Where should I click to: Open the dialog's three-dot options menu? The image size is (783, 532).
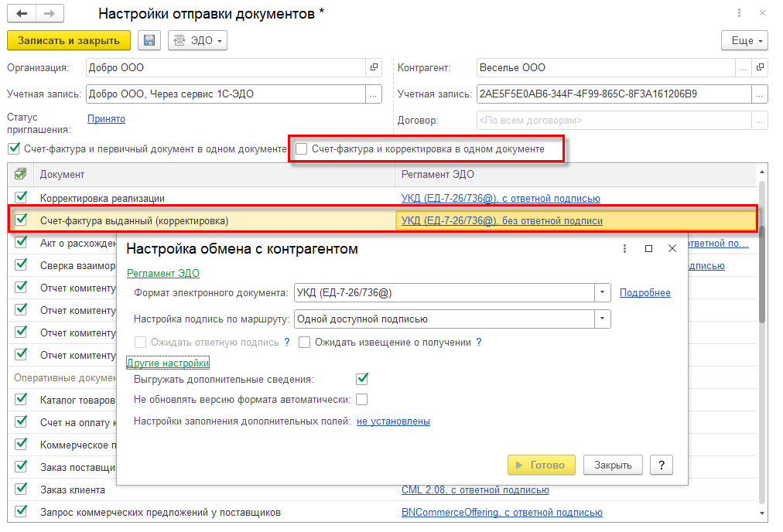[624, 249]
